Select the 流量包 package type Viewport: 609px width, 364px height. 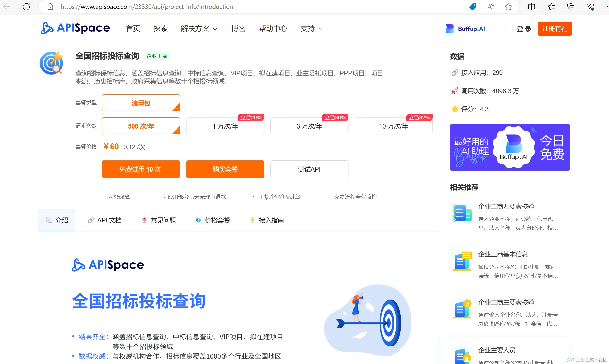pos(141,103)
